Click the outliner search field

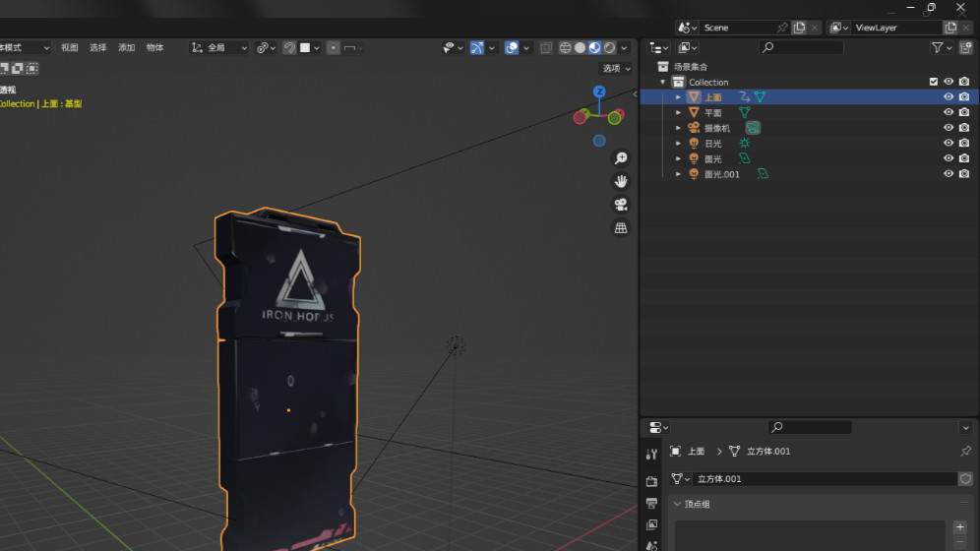click(x=802, y=47)
